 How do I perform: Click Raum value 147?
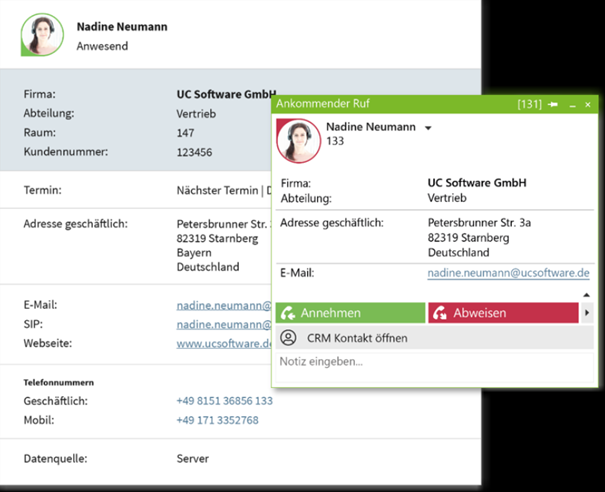[x=185, y=133]
